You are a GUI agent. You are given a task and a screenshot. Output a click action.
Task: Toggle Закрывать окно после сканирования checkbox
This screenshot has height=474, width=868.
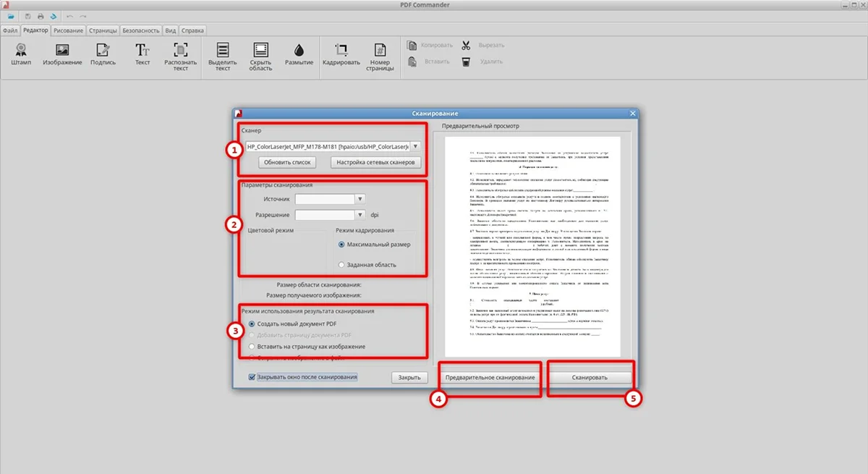[252, 377]
